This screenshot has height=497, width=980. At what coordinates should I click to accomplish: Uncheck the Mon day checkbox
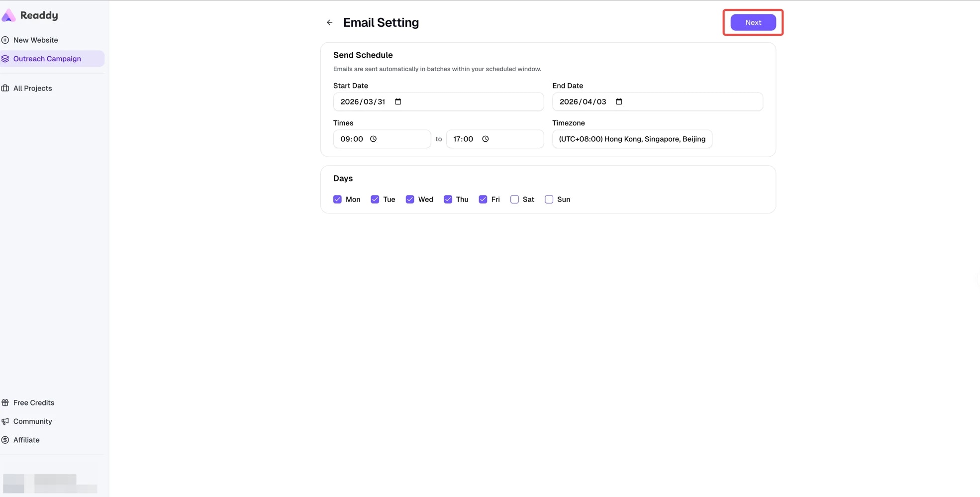337,199
